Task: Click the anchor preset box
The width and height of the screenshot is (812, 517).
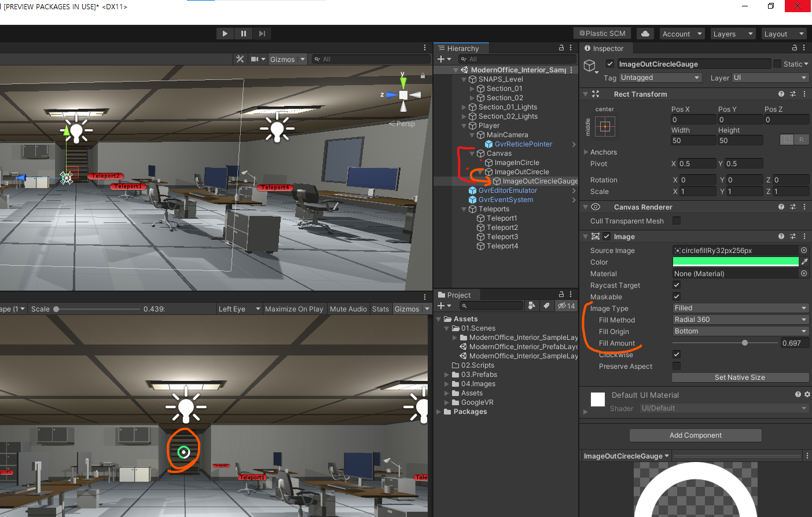Action: pos(605,126)
